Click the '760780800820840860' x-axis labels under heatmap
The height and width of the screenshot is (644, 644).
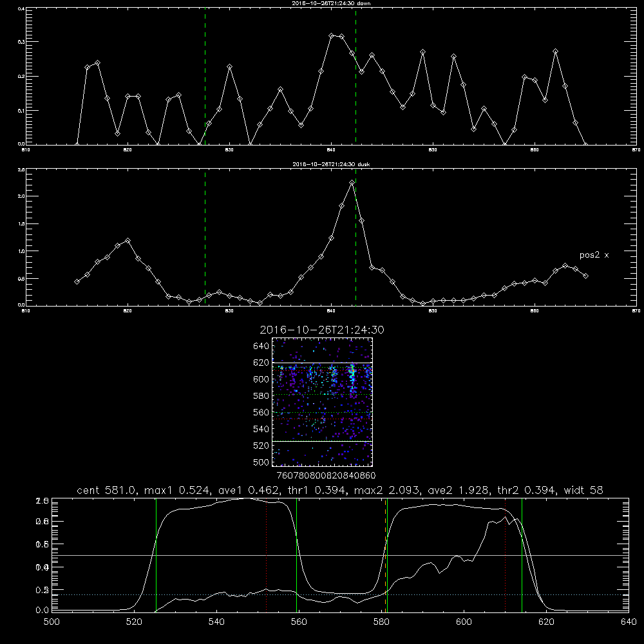327,476
